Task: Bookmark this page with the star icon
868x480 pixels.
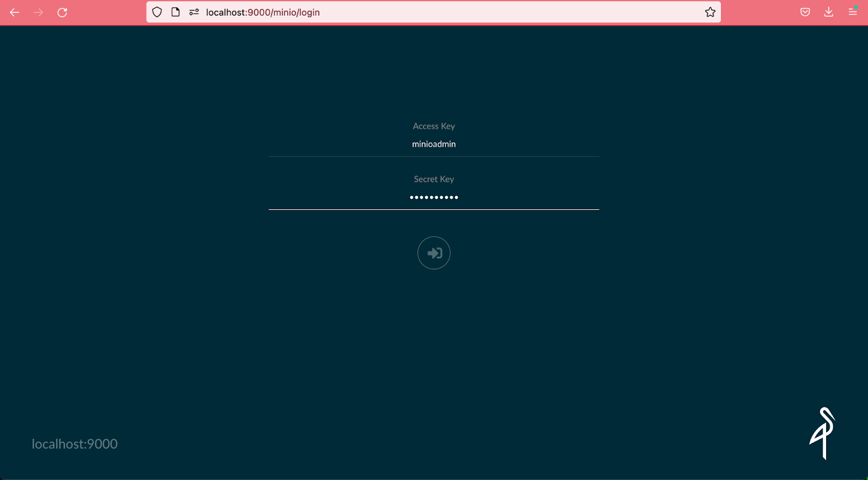Action: [710, 12]
